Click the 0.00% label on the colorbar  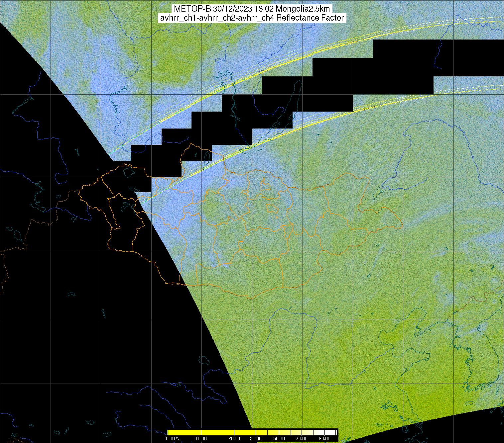tap(172, 438)
